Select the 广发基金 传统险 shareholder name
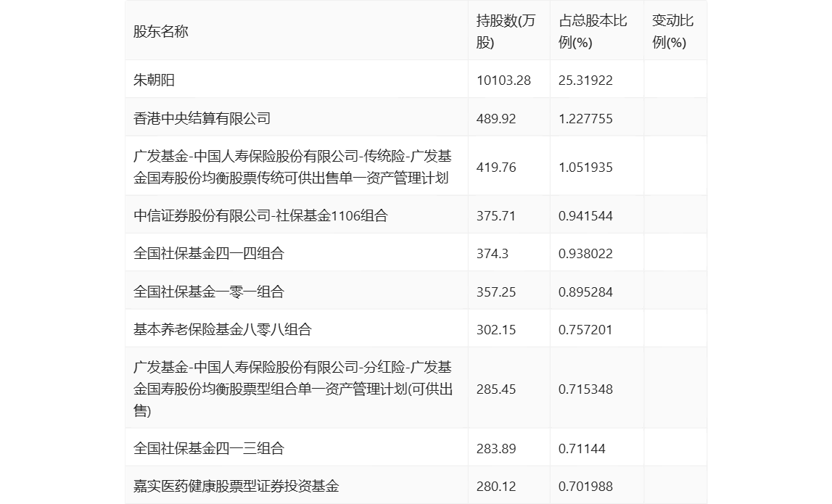 point(292,167)
